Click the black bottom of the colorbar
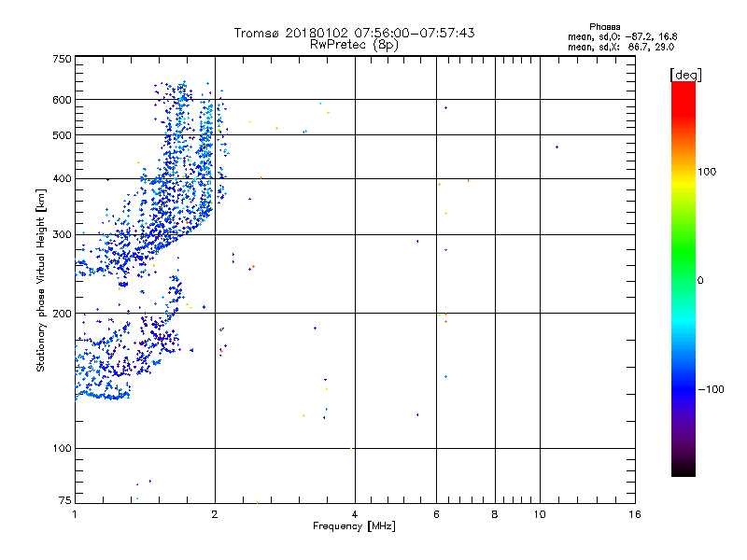Image resolution: width=747 pixels, height=560 pixels. (x=684, y=469)
